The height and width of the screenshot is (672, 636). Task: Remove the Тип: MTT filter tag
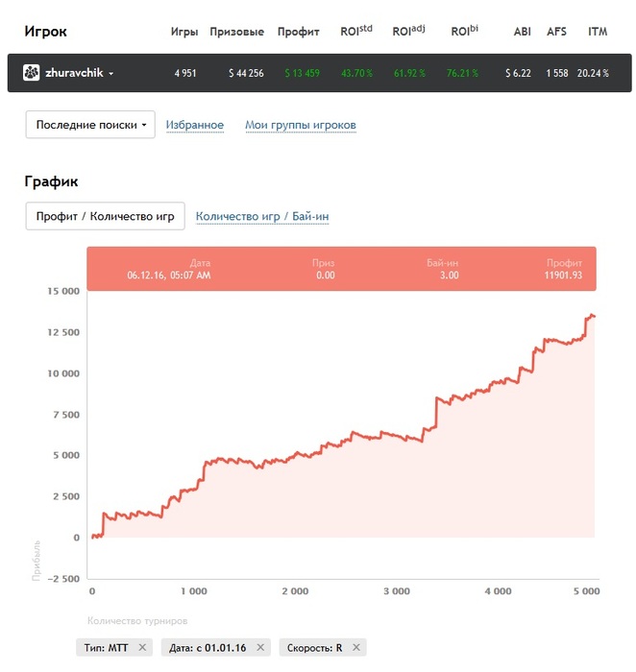click(x=142, y=647)
